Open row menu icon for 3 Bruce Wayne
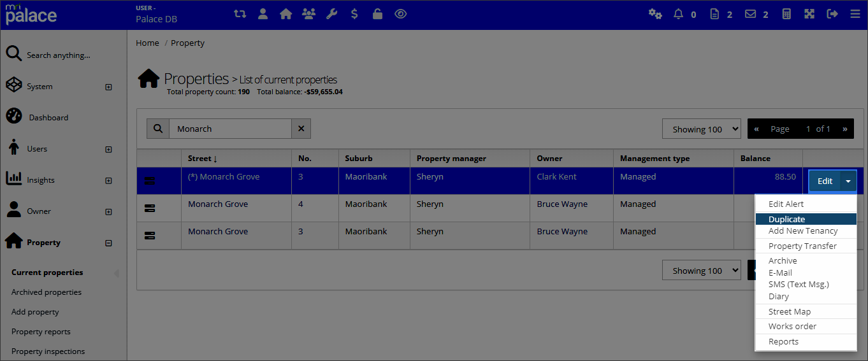 [x=150, y=236]
